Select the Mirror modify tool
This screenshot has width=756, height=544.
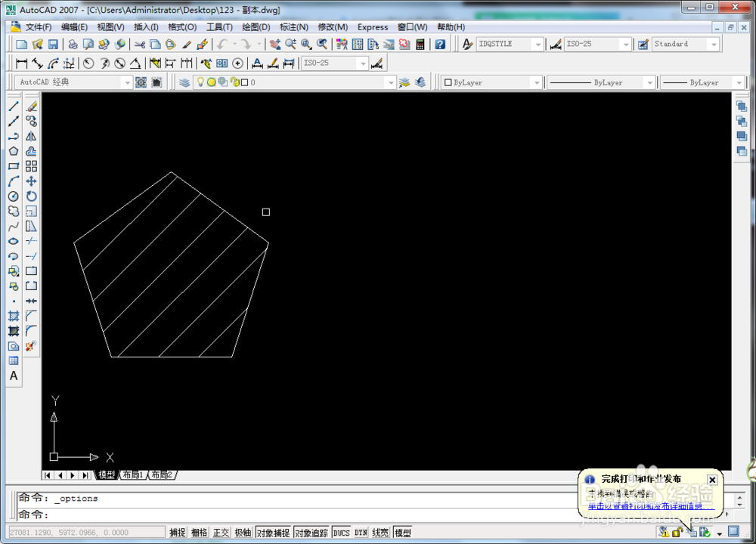[31, 136]
